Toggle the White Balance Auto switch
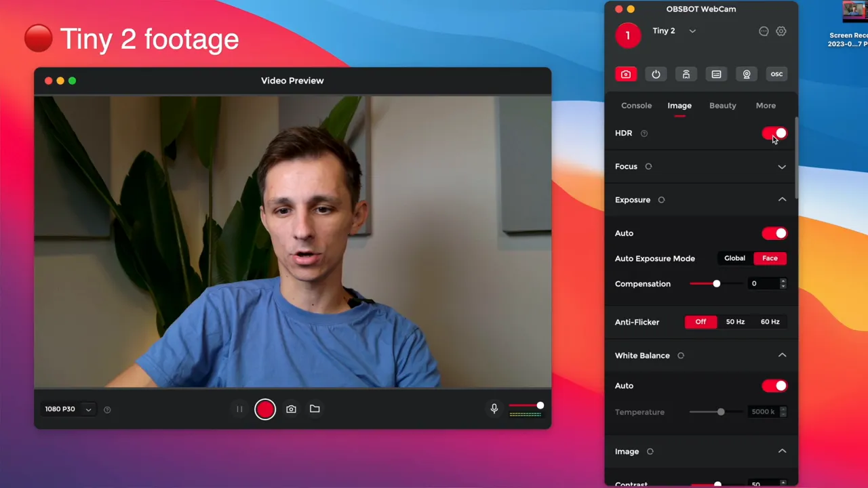The image size is (868, 488). point(774,386)
